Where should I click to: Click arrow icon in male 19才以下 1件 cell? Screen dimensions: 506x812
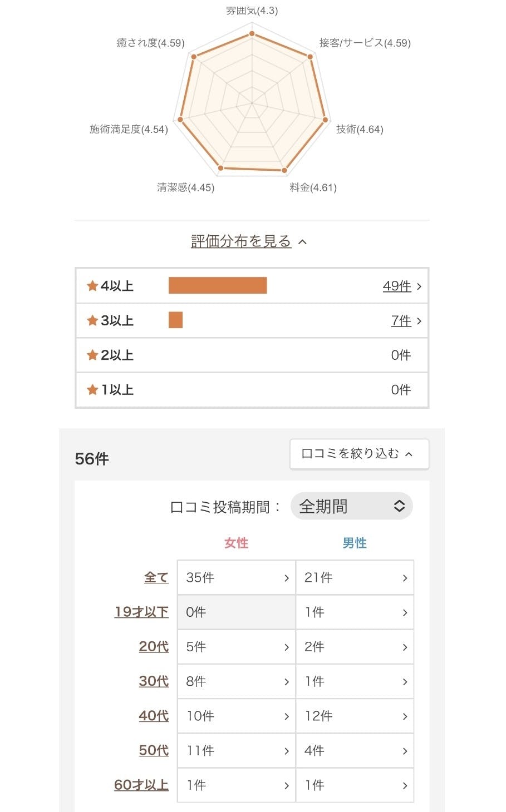[405, 613]
